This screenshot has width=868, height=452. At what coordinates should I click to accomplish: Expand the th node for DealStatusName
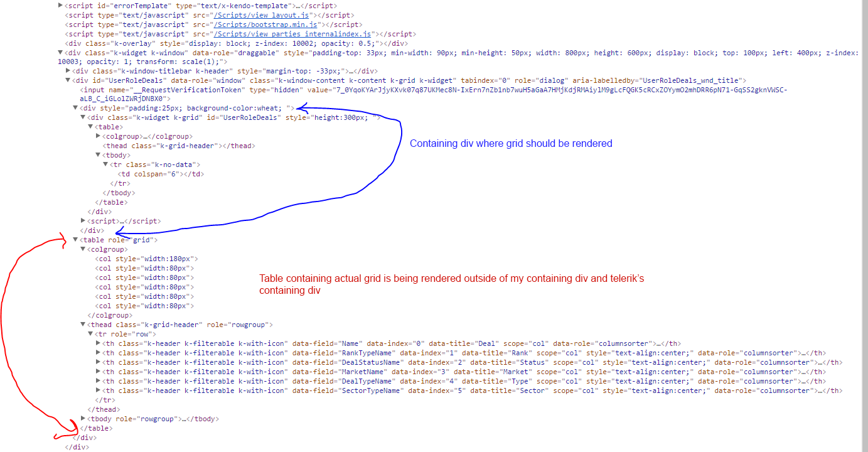(x=98, y=362)
